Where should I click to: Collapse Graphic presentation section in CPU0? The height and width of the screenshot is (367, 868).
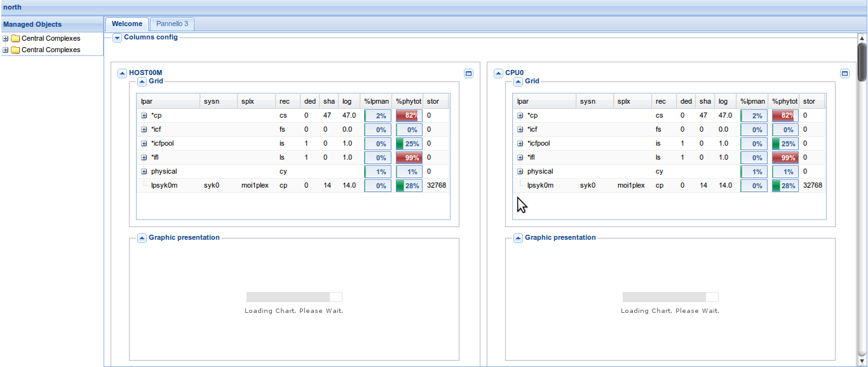click(x=518, y=238)
